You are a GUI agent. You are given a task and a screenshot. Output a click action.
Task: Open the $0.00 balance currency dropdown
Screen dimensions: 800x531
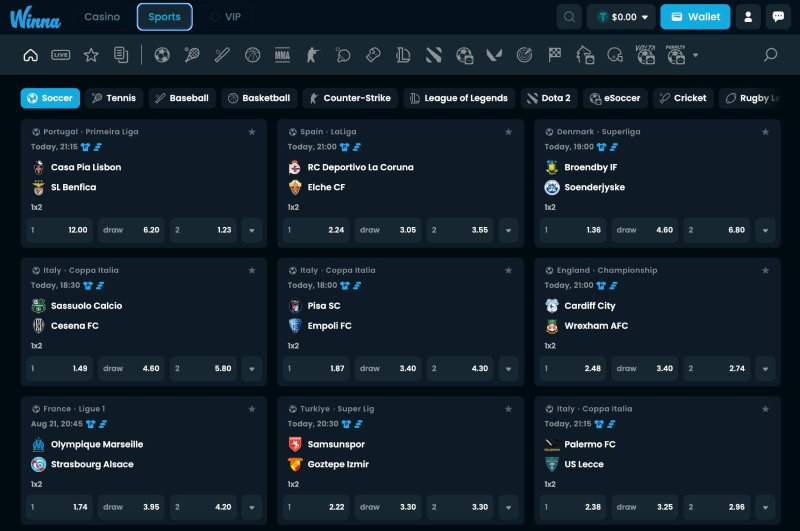(621, 17)
